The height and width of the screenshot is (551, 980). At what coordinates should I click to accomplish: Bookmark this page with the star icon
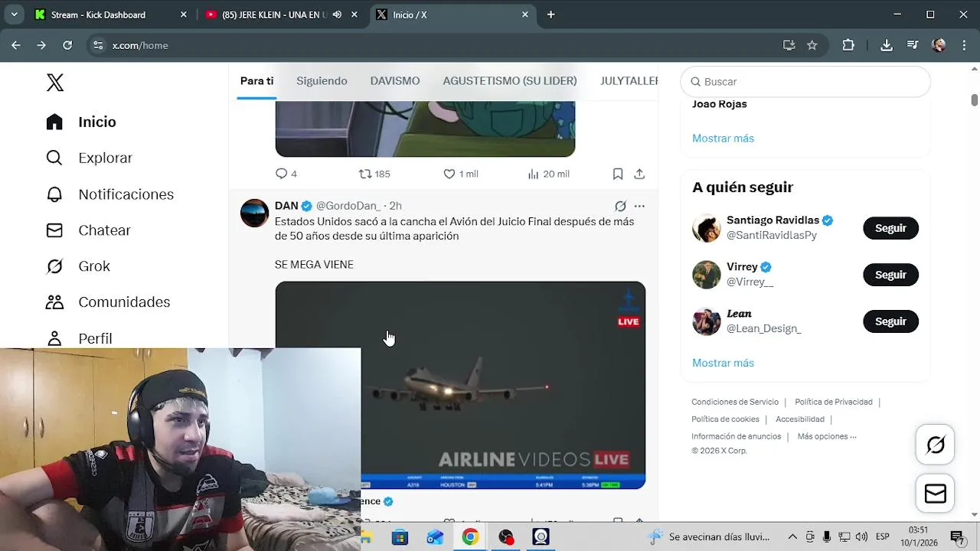(812, 45)
